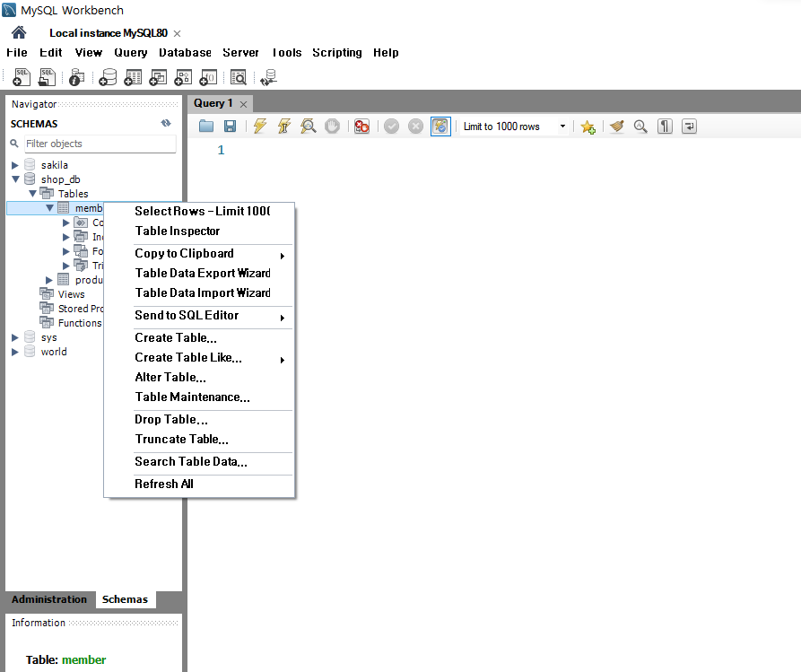Viewport: 801px width, 672px height.
Task: Collapse the member table node
Action: tap(49, 208)
